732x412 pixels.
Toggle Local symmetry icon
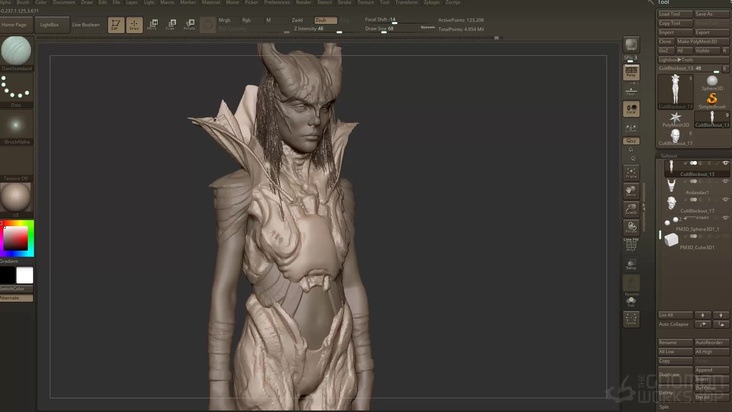click(x=631, y=109)
